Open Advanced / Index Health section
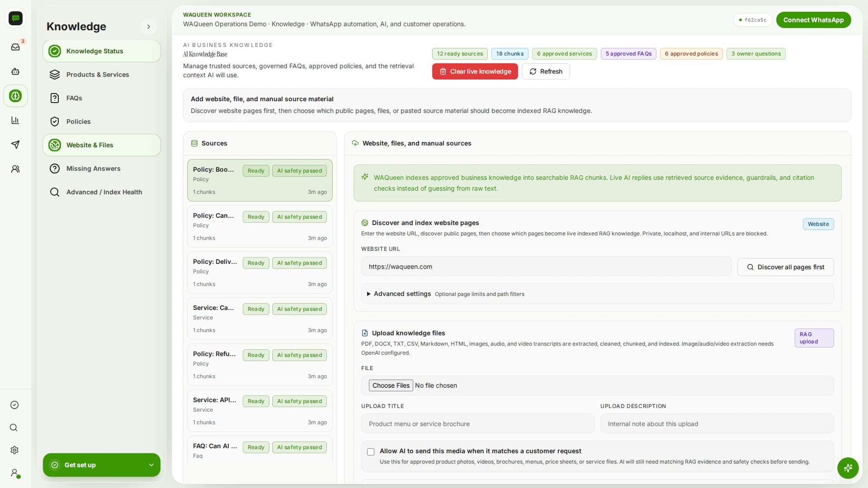This screenshot has height=488, width=868. point(102,192)
